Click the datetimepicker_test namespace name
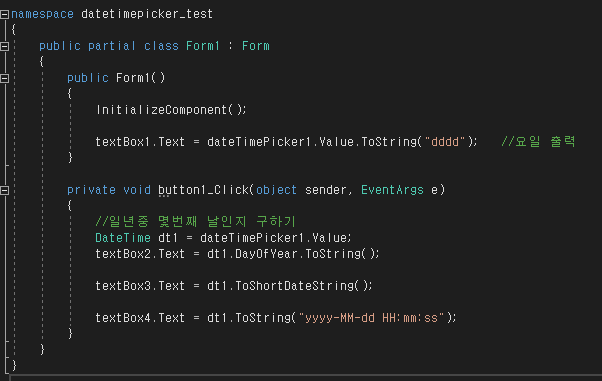This screenshot has width=602, height=381. pyautogui.click(x=147, y=14)
